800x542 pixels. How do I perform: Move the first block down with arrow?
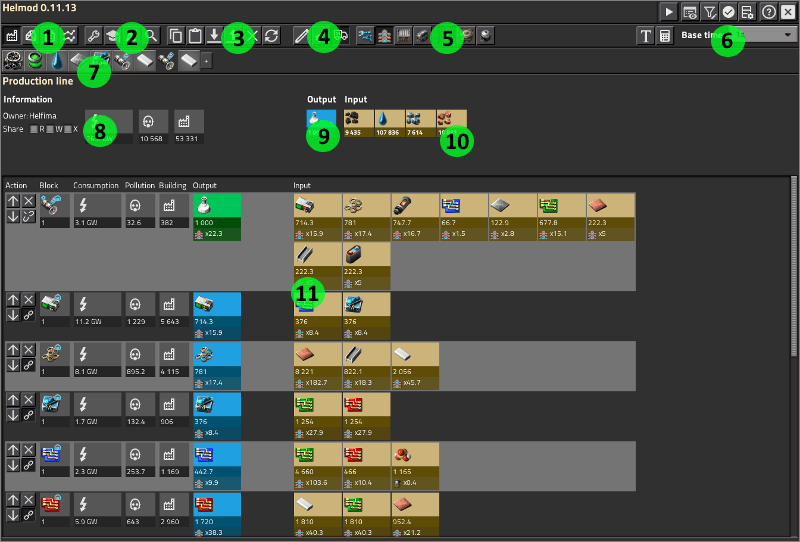12,217
